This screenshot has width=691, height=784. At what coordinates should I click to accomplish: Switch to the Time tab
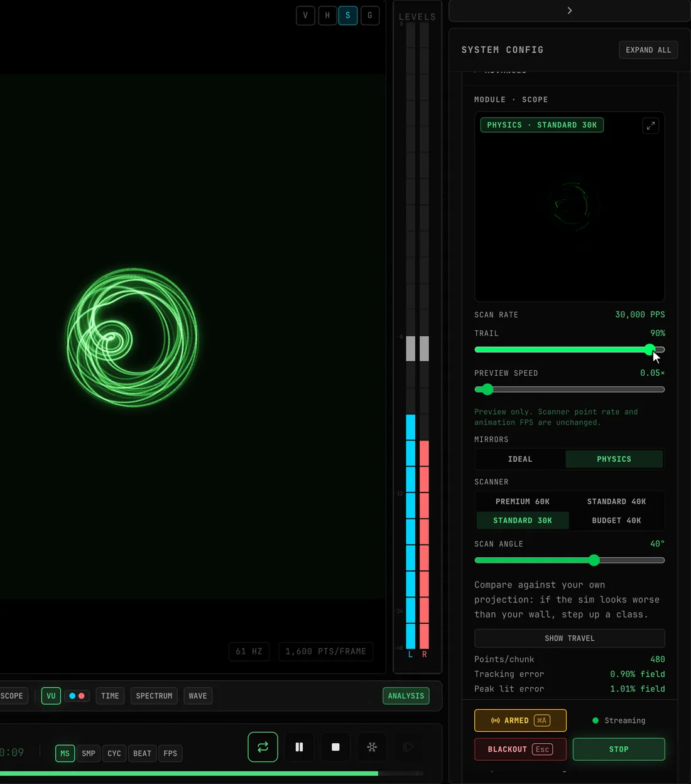click(110, 695)
